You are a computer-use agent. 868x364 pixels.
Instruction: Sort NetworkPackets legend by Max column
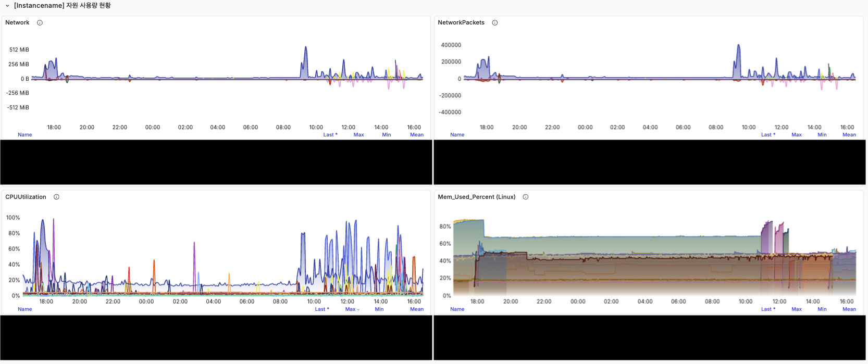pyautogui.click(x=796, y=135)
